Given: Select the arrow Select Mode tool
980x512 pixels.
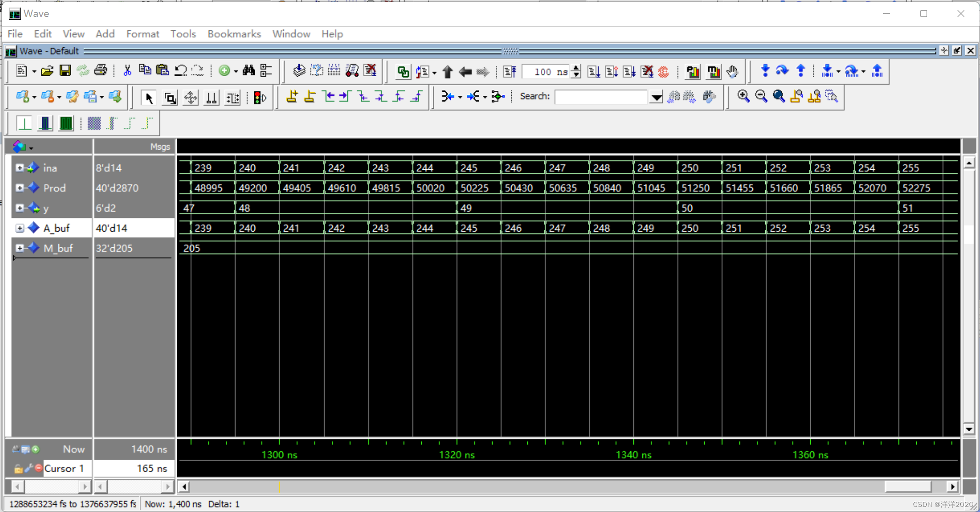Looking at the screenshot, I should (149, 98).
